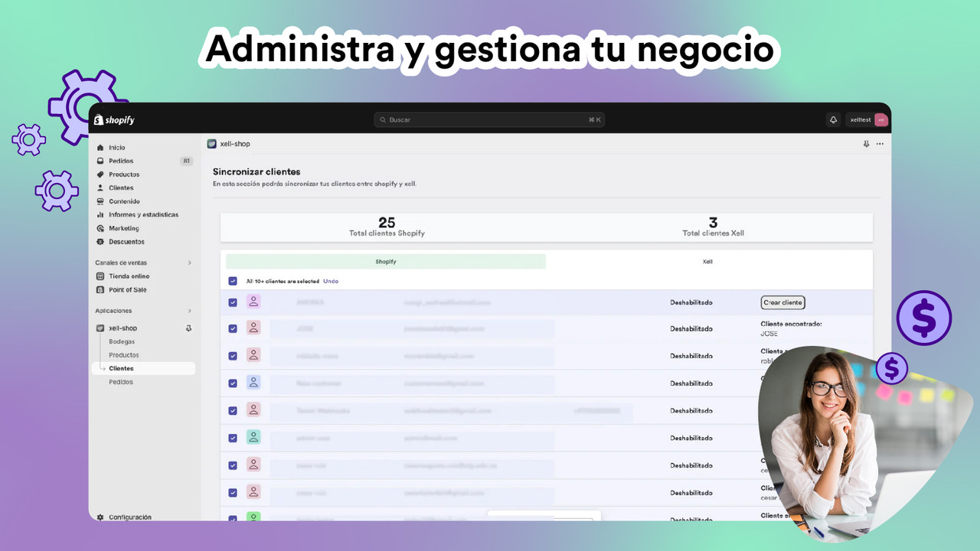Image resolution: width=980 pixels, height=551 pixels.
Task: Click the pin icon next to xell-shop in the sidebar
Action: coord(188,328)
